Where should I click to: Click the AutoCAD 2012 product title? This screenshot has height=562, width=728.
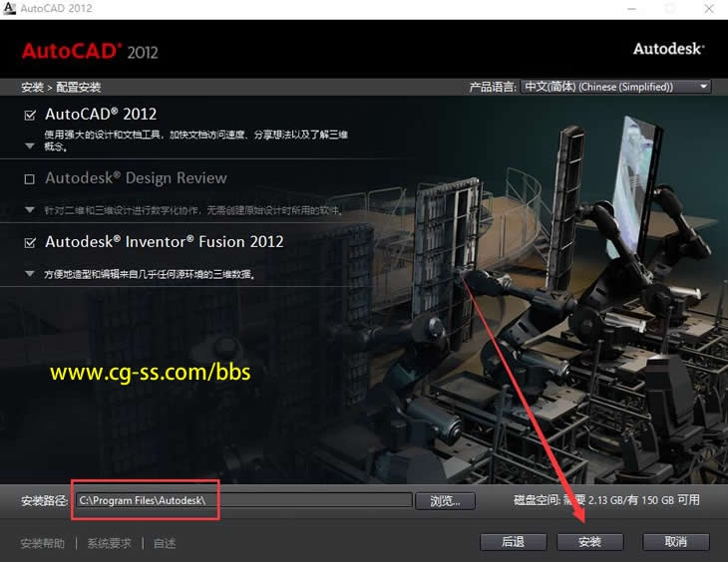101,115
